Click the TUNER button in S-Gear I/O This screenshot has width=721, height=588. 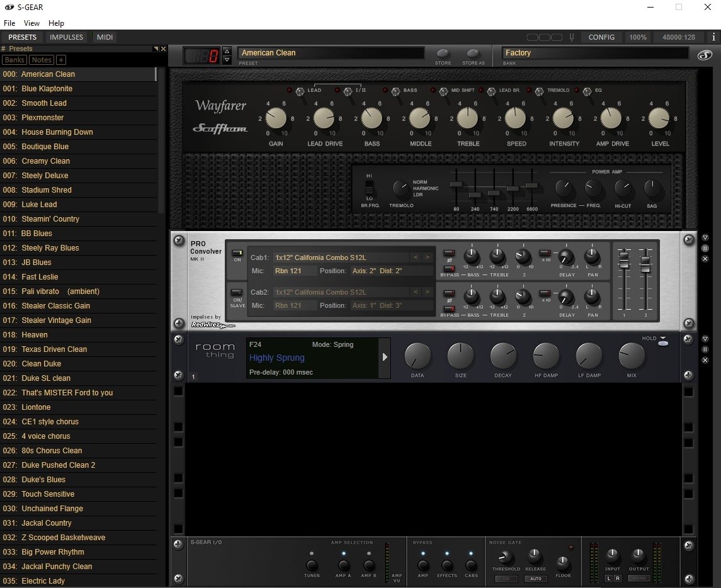coord(312,565)
